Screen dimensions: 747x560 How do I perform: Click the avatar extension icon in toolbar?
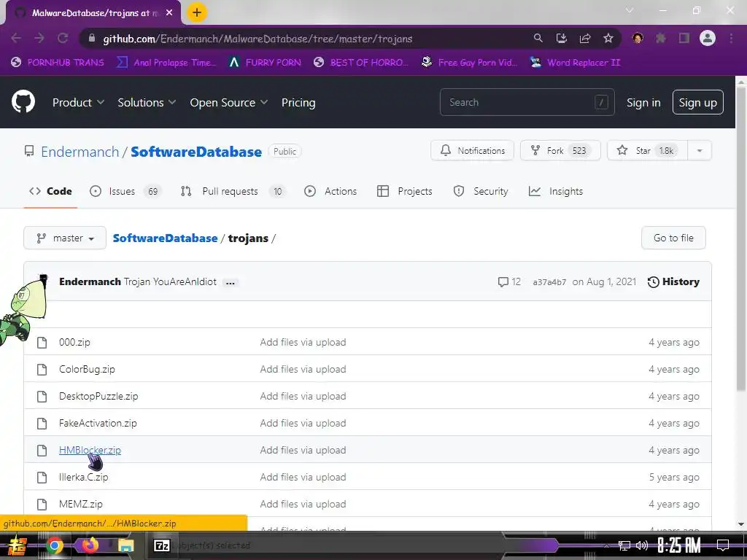(x=638, y=38)
